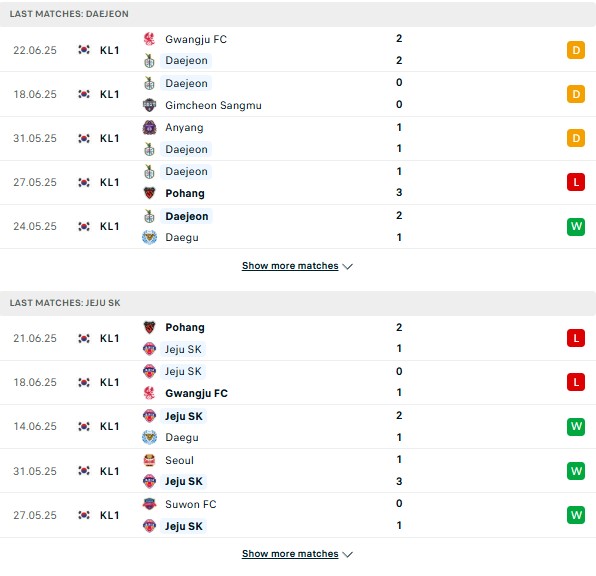Click green win badge for Seoul vs Jeju SK
The image size is (596, 576).
pos(576,471)
